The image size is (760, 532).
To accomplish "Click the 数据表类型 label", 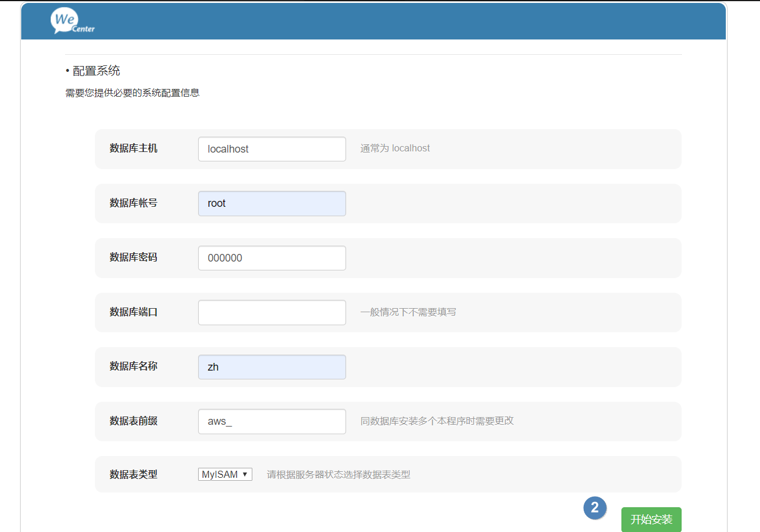I will coord(133,474).
